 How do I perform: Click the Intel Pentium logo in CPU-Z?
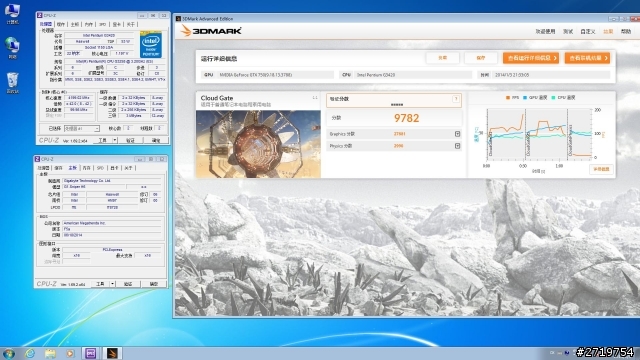(x=151, y=45)
